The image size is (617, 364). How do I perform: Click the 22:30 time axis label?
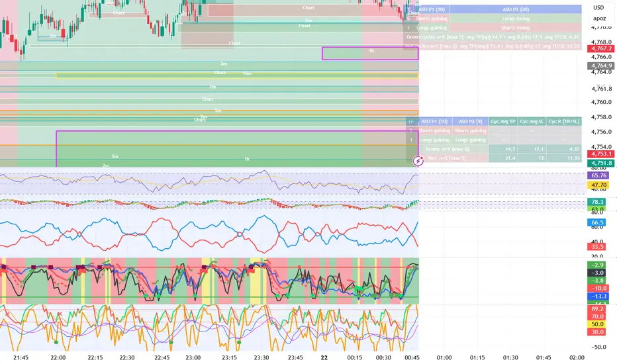[126, 357]
